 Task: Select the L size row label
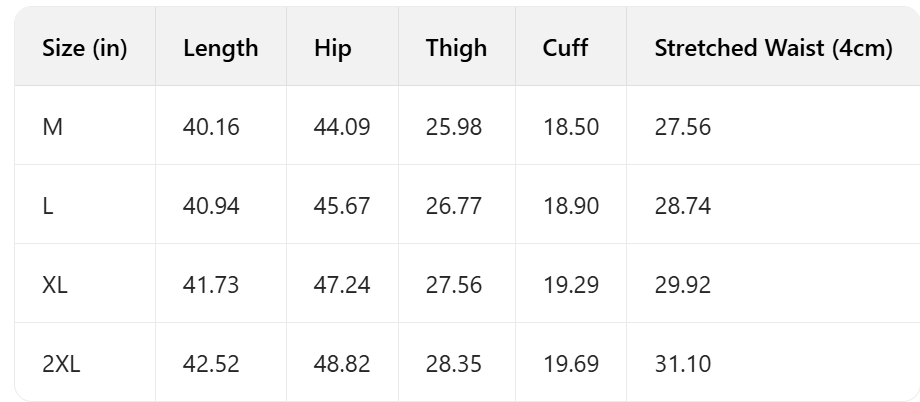pyautogui.click(x=48, y=206)
